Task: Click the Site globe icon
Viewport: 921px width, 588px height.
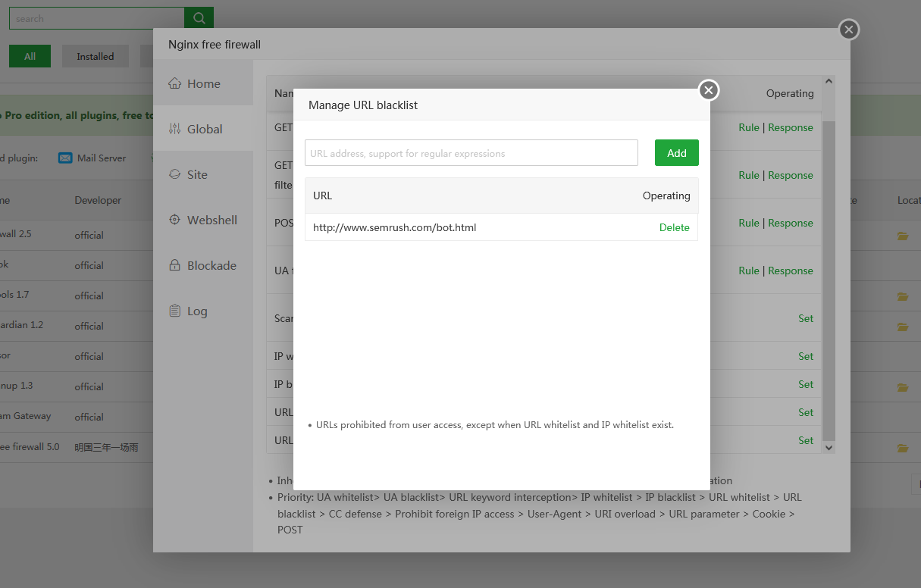Action: [175, 174]
